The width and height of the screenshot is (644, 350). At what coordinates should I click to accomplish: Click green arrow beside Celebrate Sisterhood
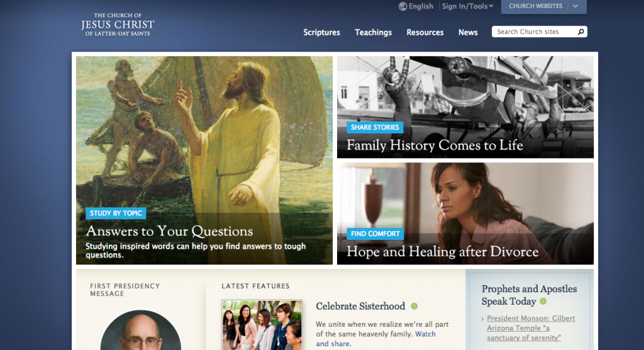(x=414, y=306)
